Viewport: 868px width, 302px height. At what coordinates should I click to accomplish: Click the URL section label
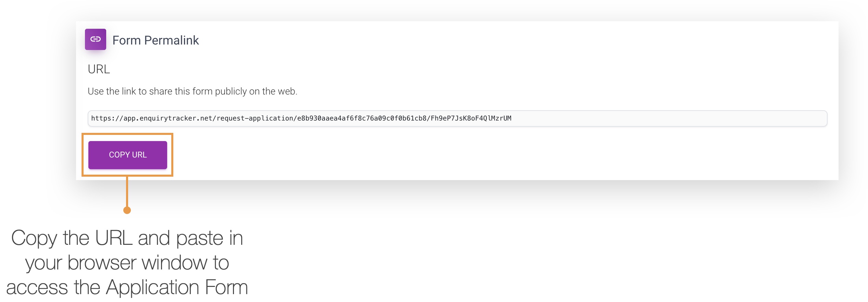click(98, 69)
